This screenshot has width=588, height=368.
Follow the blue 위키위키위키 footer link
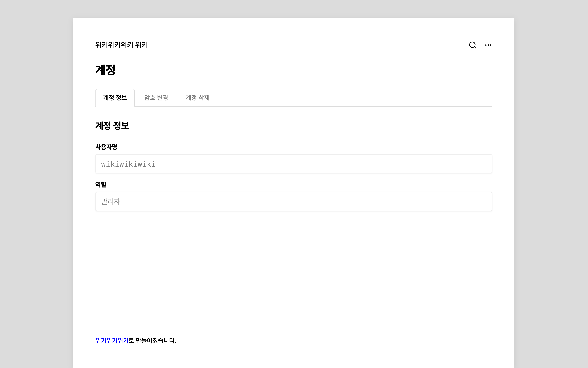112,341
